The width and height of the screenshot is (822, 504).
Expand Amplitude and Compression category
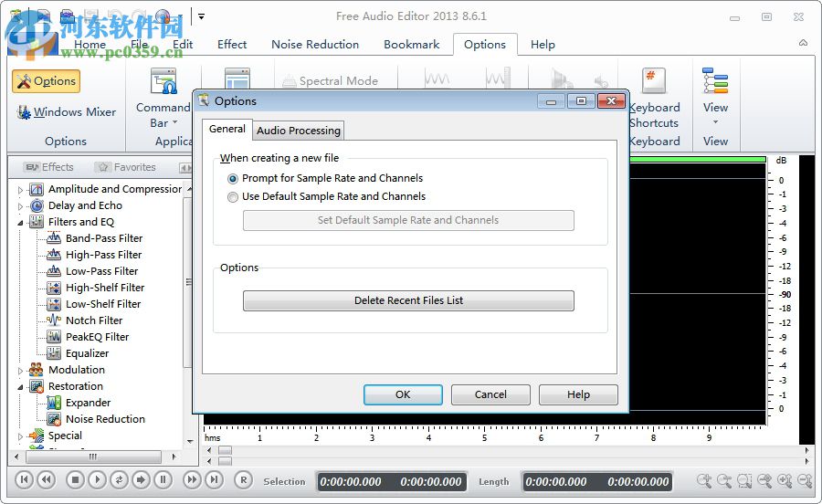[20, 190]
